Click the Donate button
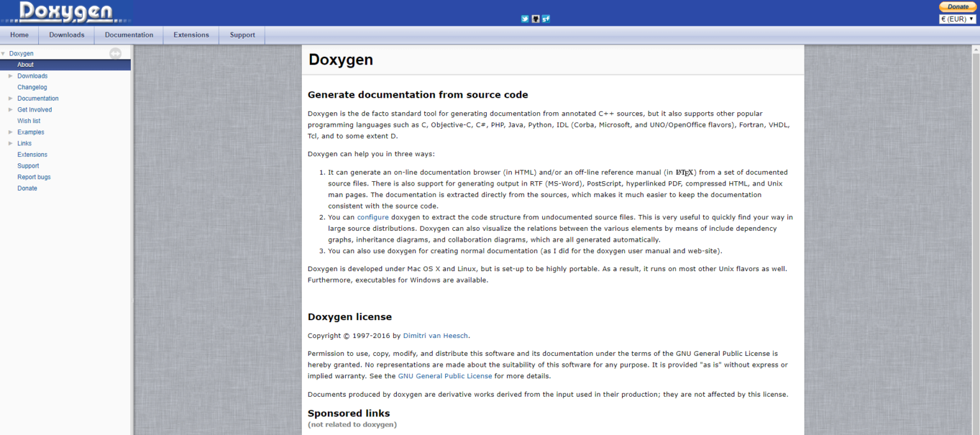Screen dimensions: 980x435 point(957,6)
